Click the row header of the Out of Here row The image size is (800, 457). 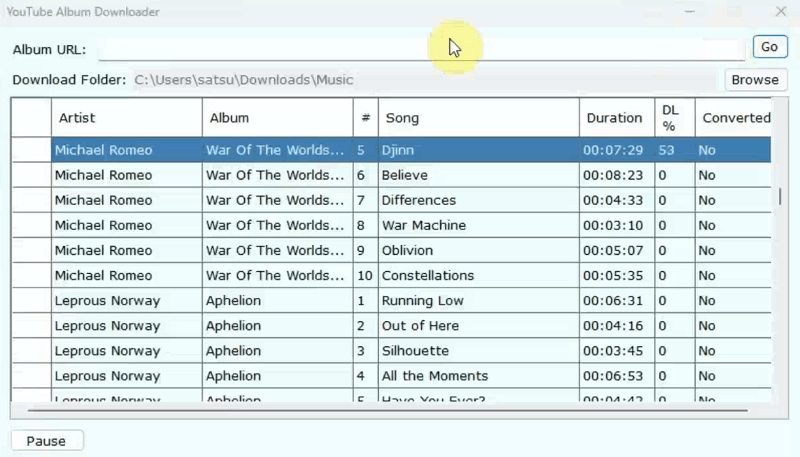[x=31, y=325]
